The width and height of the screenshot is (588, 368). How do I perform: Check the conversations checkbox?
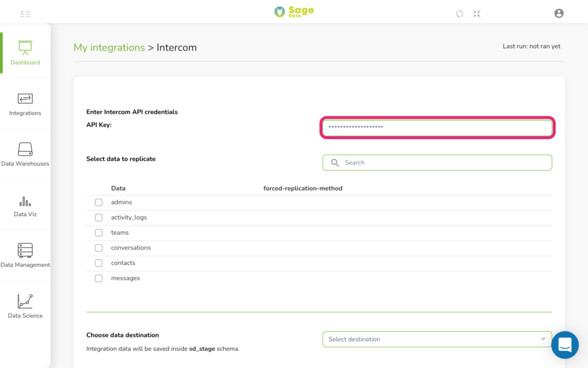point(99,248)
